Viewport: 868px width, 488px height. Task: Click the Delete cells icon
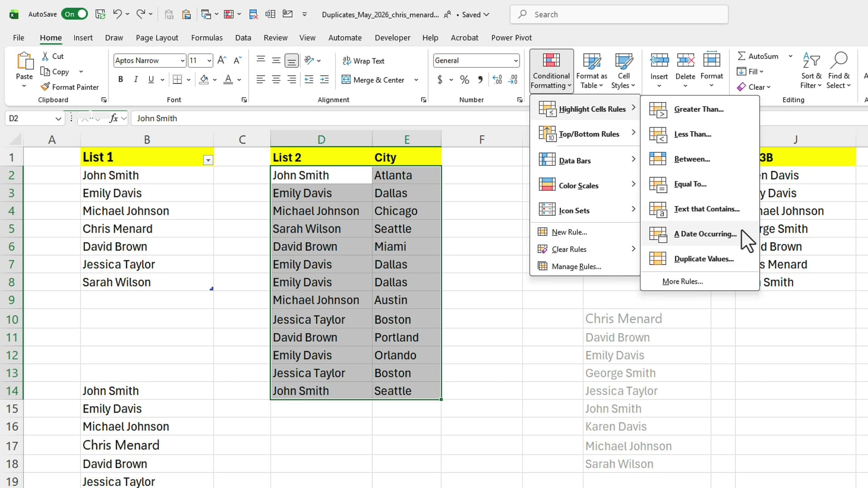coord(685,60)
